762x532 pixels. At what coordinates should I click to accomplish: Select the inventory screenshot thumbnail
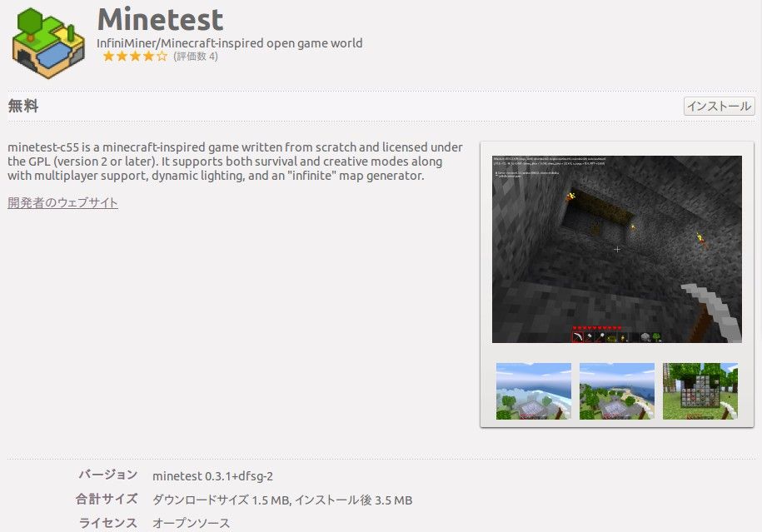(700, 391)
